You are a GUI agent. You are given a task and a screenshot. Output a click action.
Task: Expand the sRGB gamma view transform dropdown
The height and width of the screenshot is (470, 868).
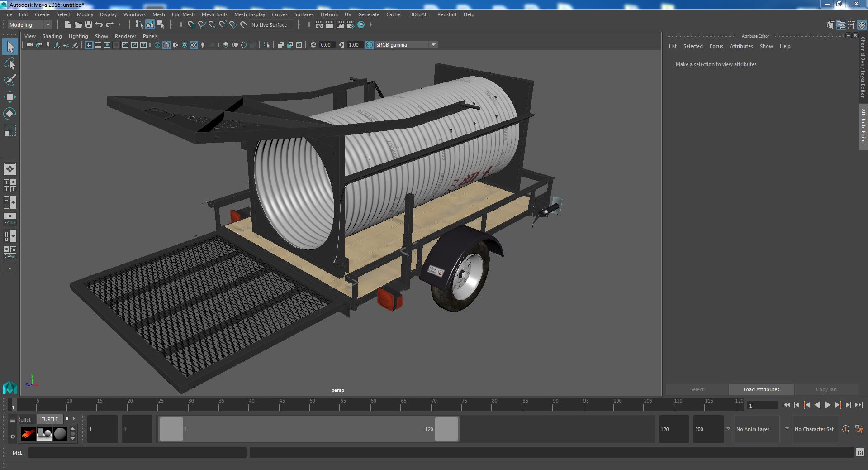tap(433, 45)
